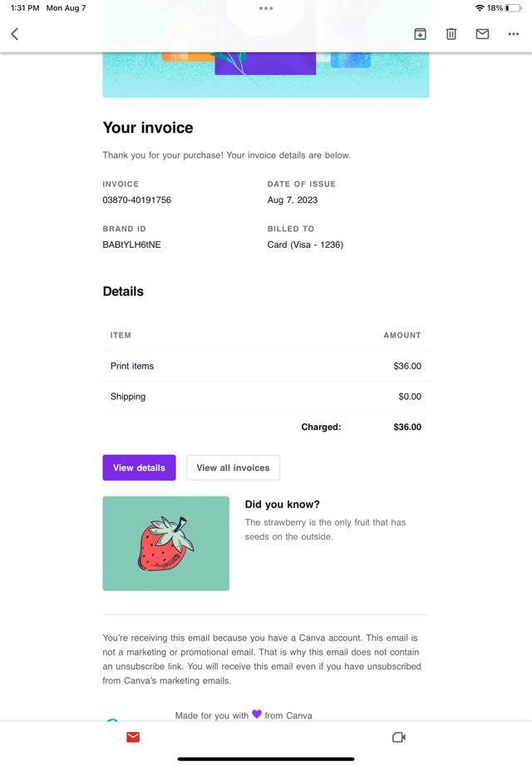Tap the multitasking three dots at top center

[x=266, y=8]
